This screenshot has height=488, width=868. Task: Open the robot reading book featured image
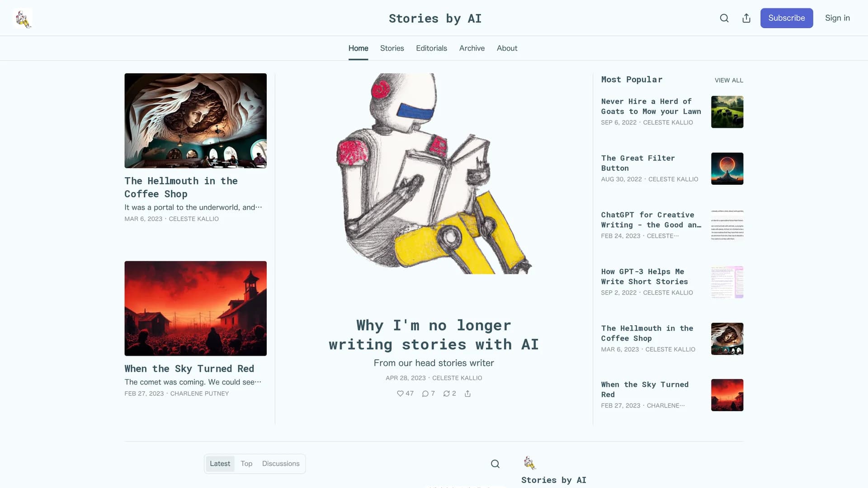coord(434,174)
